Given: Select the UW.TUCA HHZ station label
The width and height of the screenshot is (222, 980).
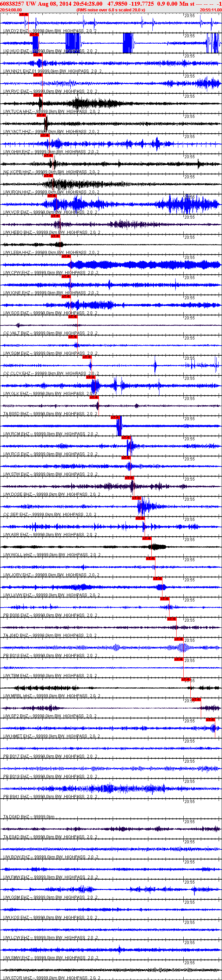Looking at the screenshot, I should 51,112.
